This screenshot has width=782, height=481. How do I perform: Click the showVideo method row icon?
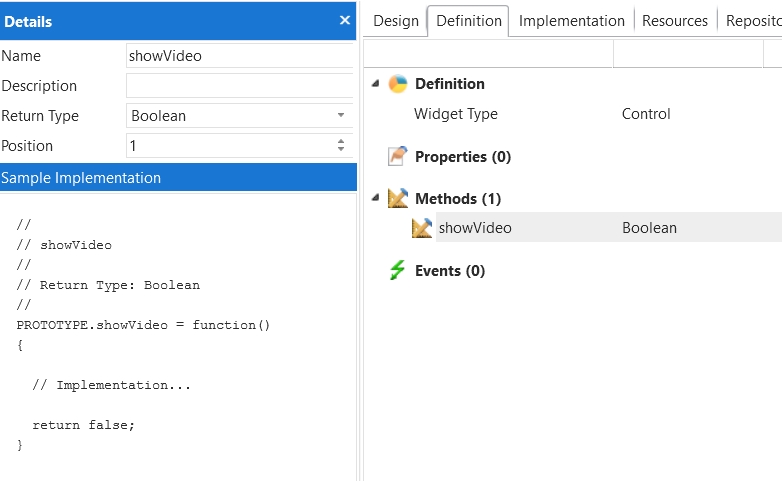point(422,228)
